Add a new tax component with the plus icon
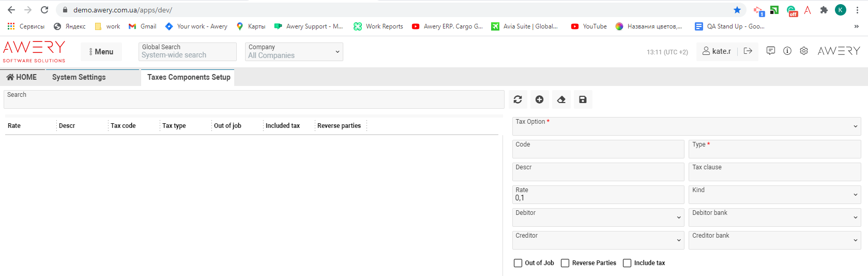Screen dimensions: 868x276 click(x=539, y=99)
